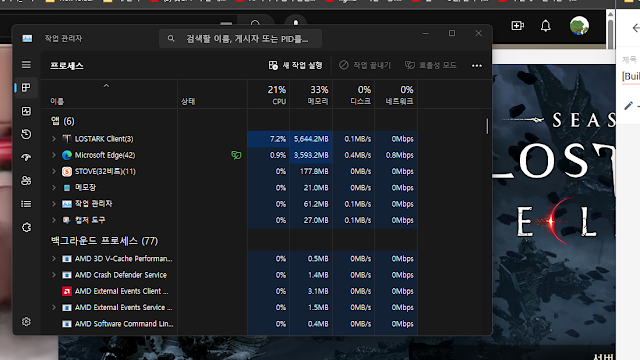This screenshot has height=360, width=640.
Task: Focus the Task Manager search field
Action: pyautogui.click(x=240, y=38)
